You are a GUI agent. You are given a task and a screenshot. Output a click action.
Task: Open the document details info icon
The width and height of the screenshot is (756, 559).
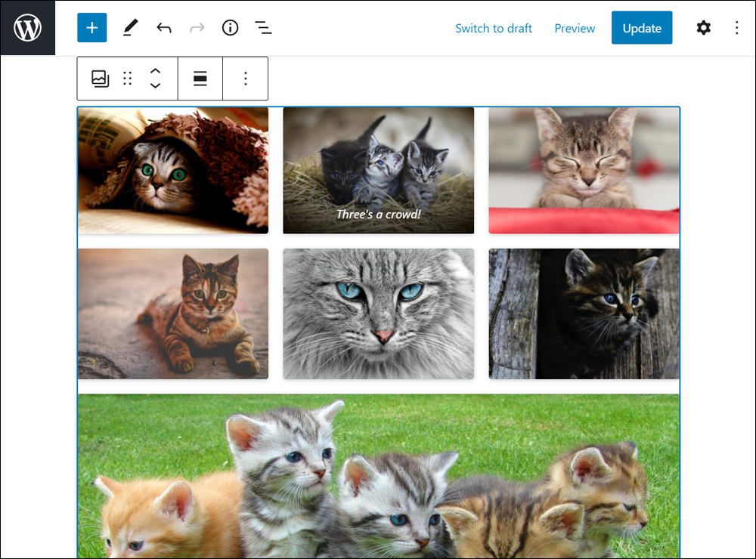[230, 28]
